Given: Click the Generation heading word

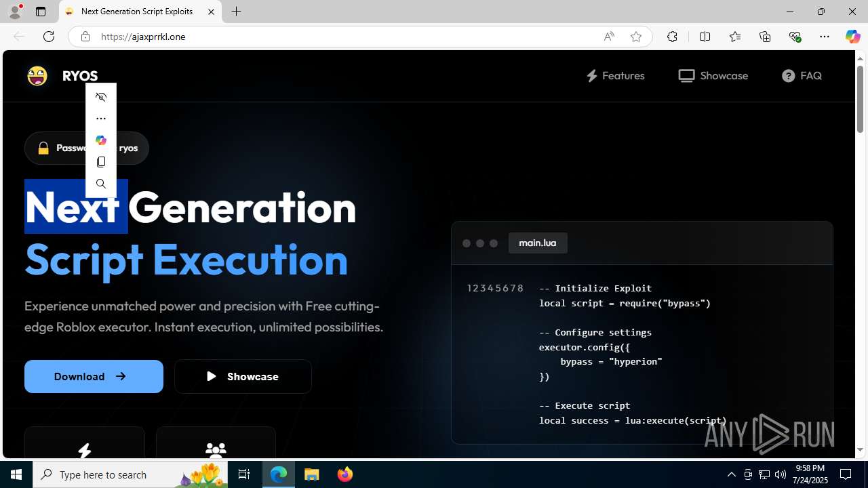Looking at the screenshot, I should [242, 207].
